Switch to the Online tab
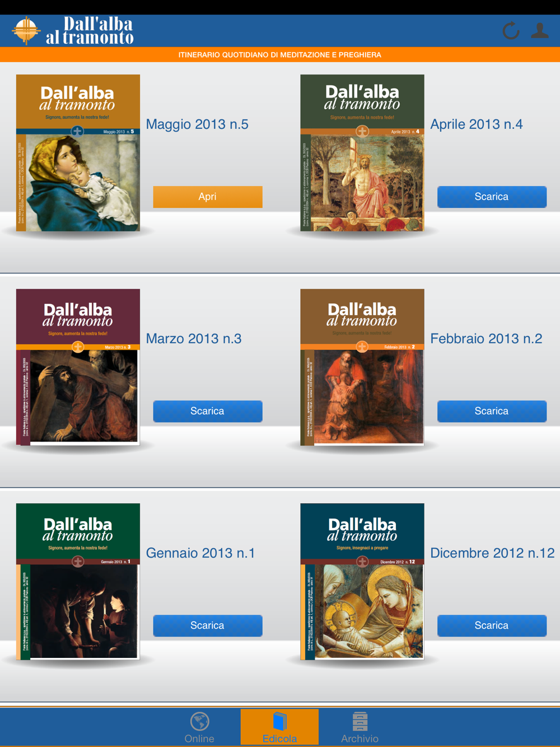This screenshot has height=747, width=560. 199,727
